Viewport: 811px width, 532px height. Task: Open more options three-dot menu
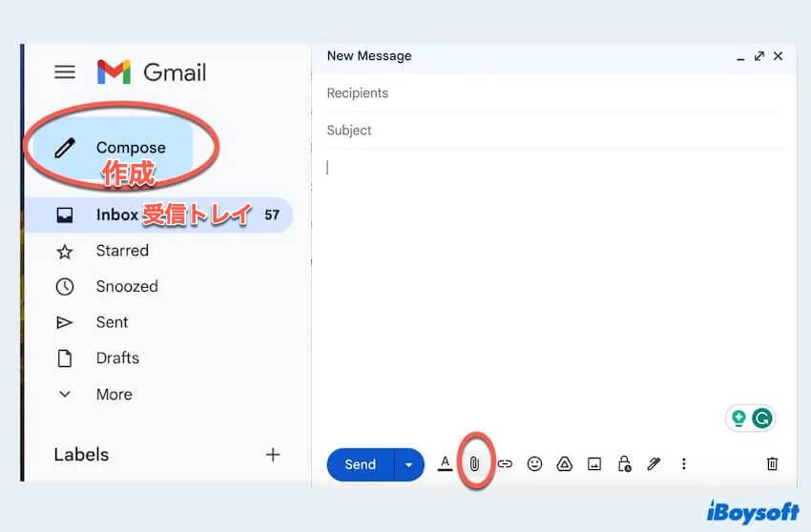683,464
